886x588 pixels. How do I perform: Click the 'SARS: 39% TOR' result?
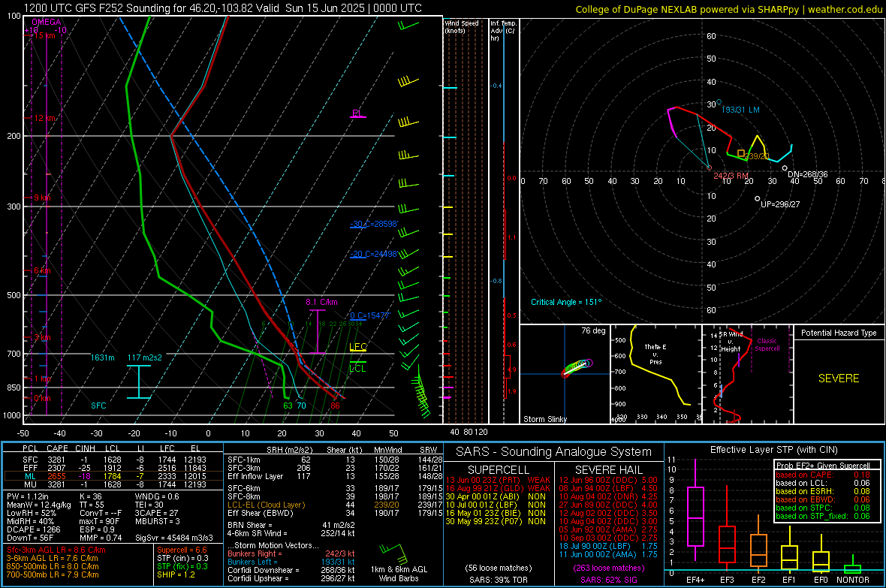coord(499,580)
